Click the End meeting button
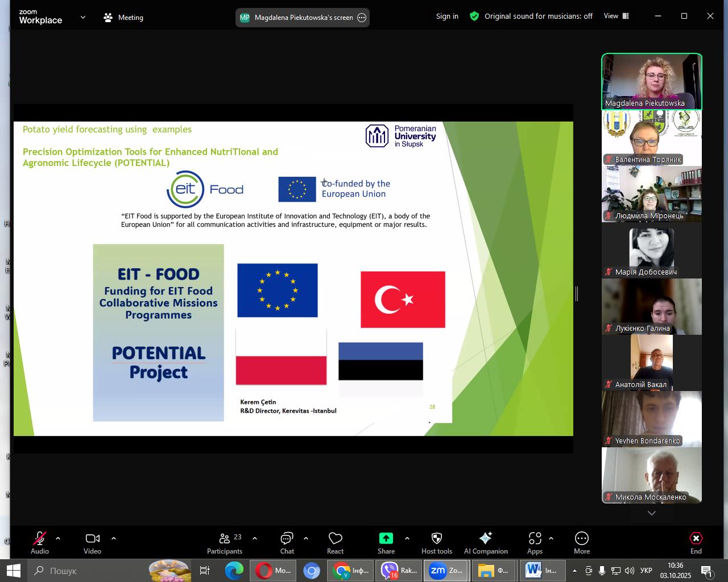Image resolution: width=728 pixels, height=582 pixels. click(x=696, y=543)
